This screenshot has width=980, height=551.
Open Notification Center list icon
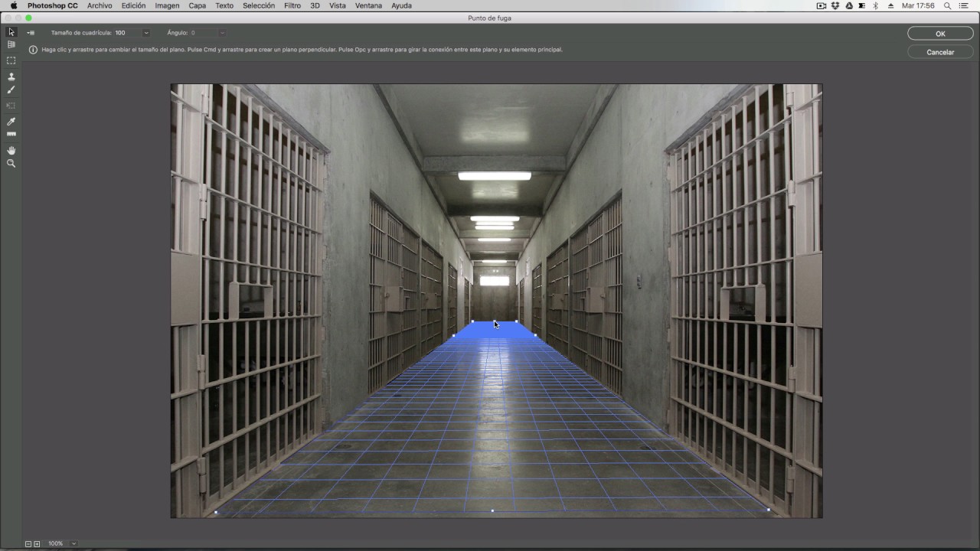point(963,5)
